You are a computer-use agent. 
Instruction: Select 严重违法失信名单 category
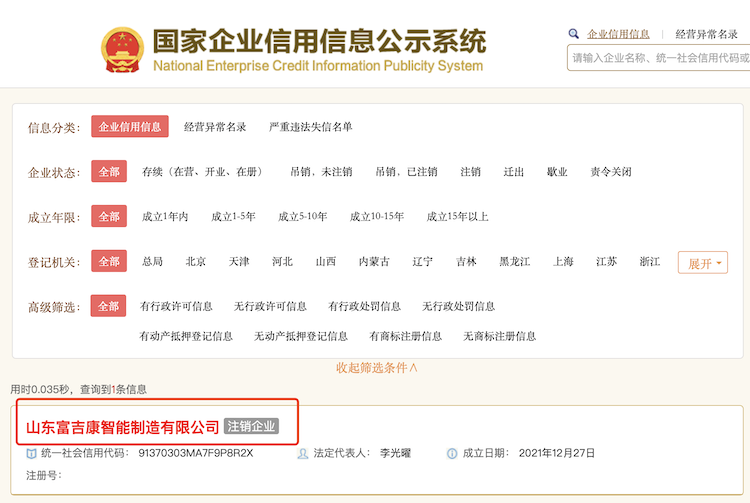[310, 127]
